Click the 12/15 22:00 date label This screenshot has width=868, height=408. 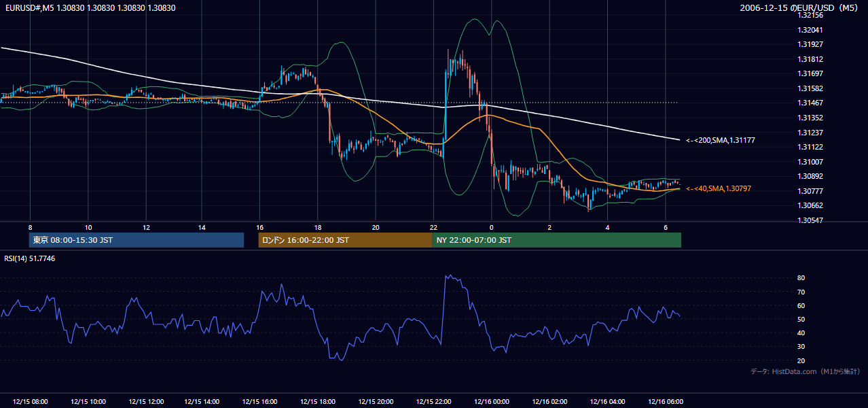[433, 401]
